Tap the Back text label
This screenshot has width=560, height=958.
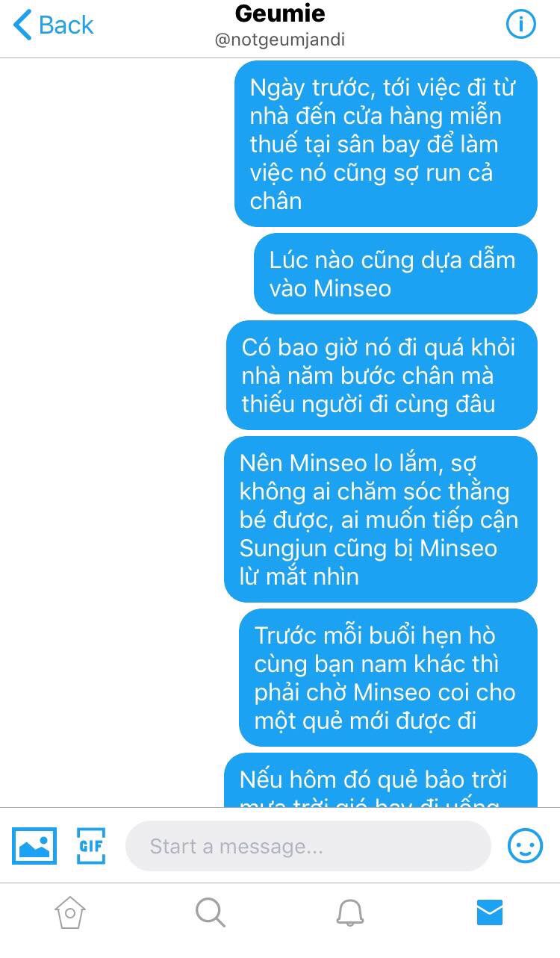tap(66, 25)
